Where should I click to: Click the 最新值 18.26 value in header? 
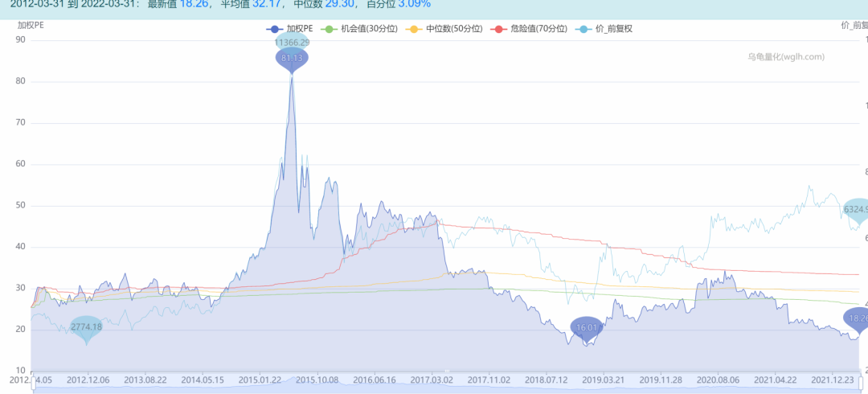pos(194,4)
